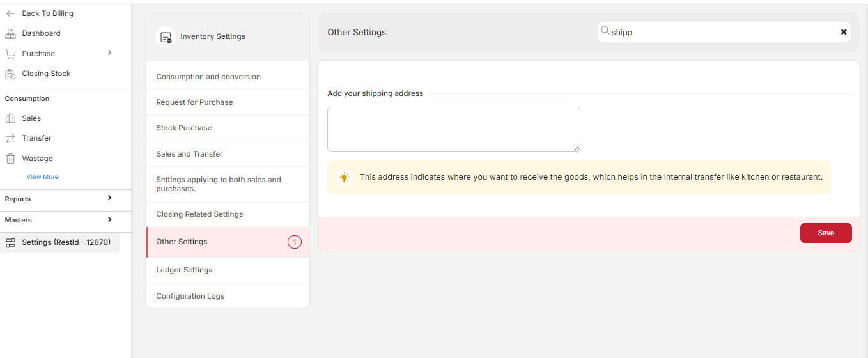868x358 pixels.
Task: Click the Back To Billing arrow icon
Action: [x=10, y=13]
